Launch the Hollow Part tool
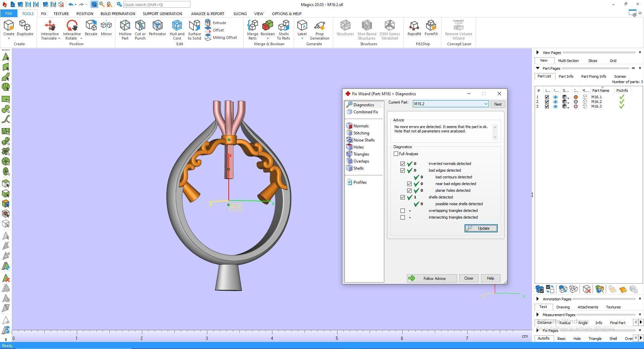 125,30
